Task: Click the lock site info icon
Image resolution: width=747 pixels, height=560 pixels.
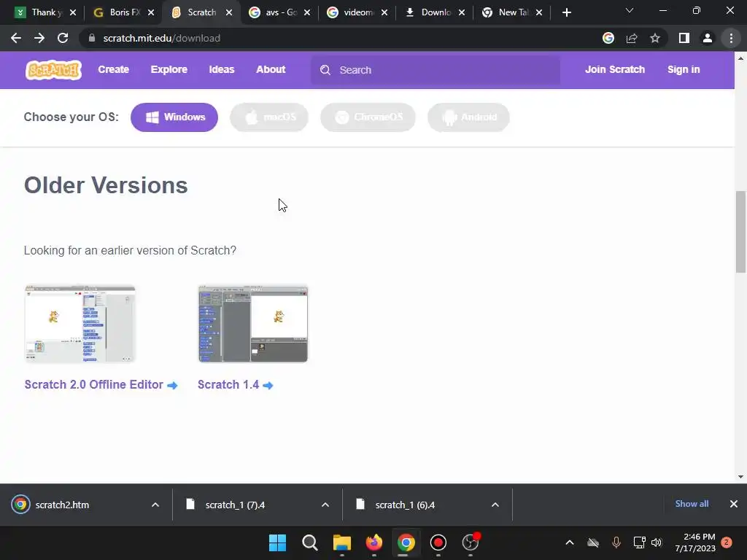Action: coord(92,38)
